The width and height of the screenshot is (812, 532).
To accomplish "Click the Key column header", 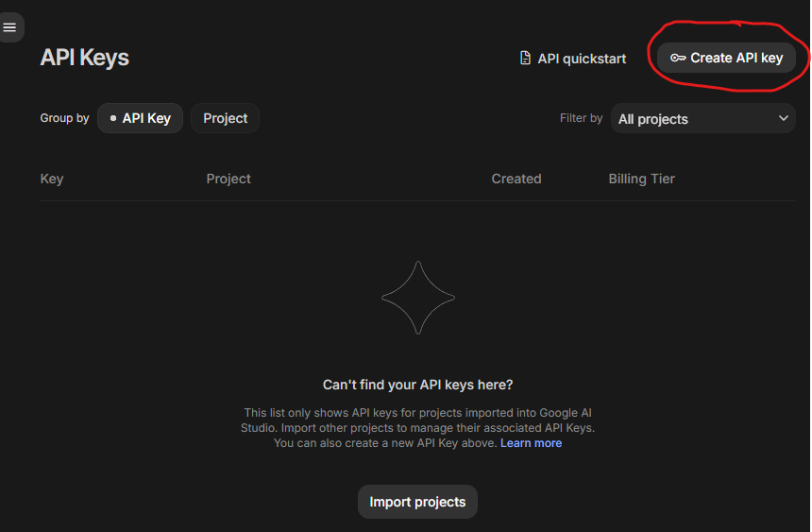I will tap(52, 179).
